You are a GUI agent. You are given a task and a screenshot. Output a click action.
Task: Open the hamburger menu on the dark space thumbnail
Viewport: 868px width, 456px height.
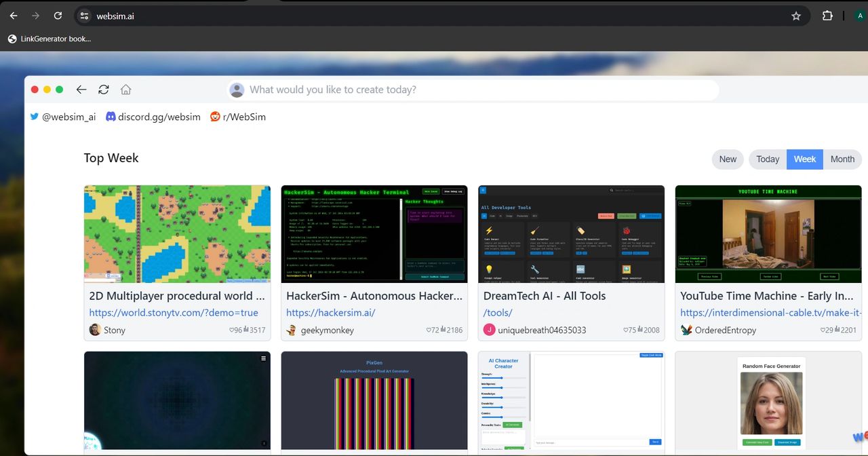(x=262, y=358)
